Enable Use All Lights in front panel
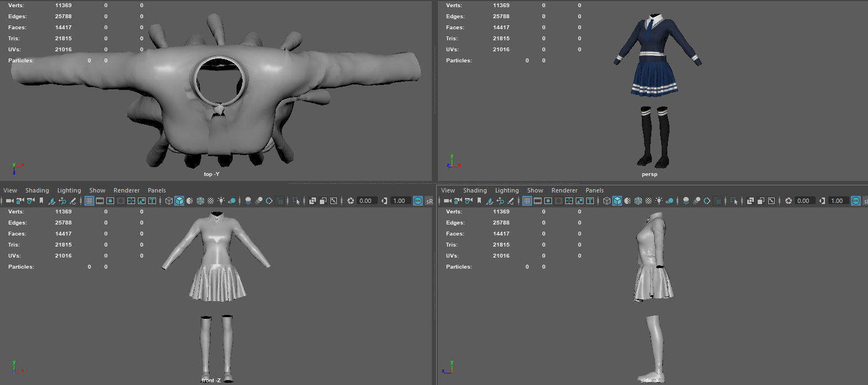 [x=221, y=201]
